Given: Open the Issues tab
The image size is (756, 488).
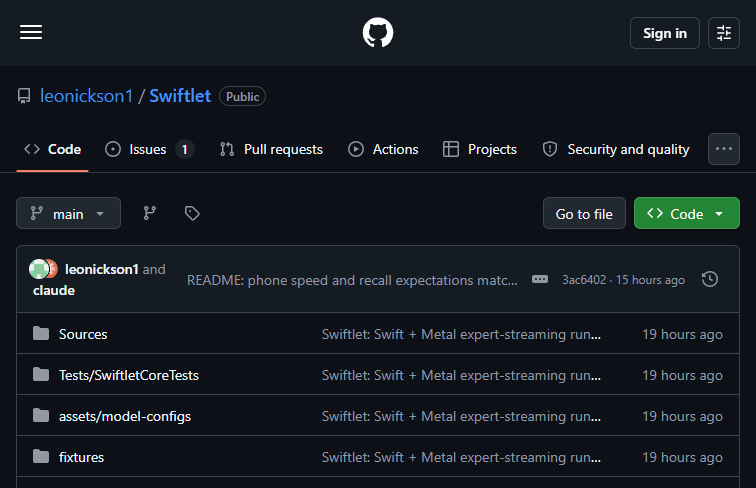Looking at the screenshot, I should [149, 149].
